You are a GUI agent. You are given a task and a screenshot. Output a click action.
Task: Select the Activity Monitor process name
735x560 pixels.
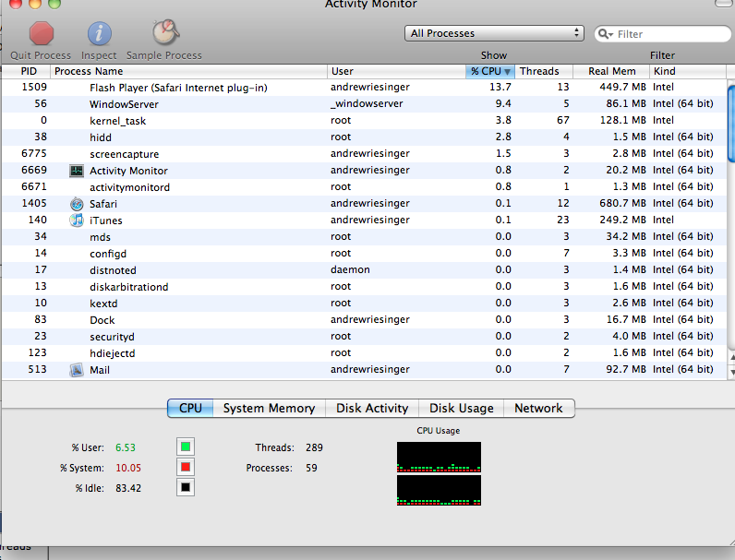[128, 171]
